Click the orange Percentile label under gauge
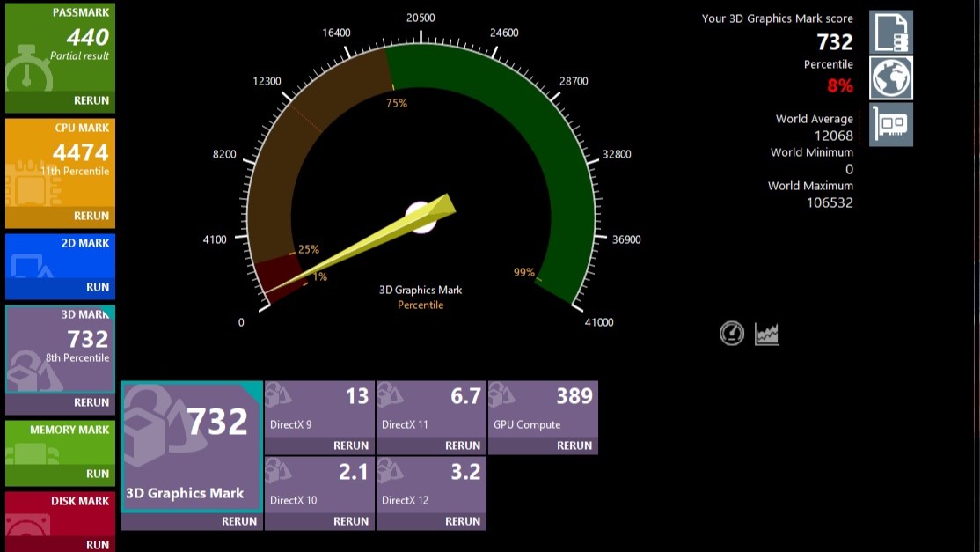This screenshot has height=552, width=980. (x=421, y=305)
